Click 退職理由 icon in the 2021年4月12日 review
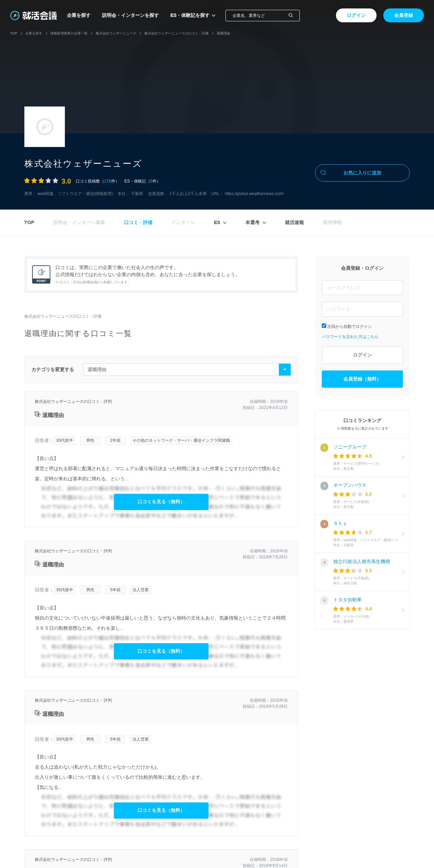This screenshot has height=868, width=434. 38,414
